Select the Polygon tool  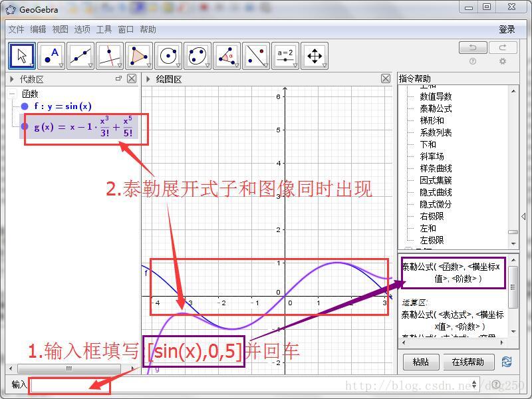139,56
